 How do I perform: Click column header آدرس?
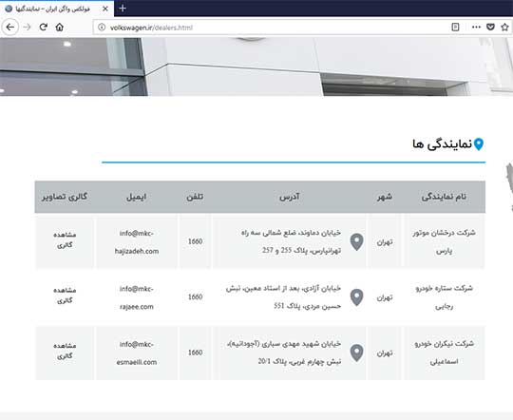pos(289,197)
